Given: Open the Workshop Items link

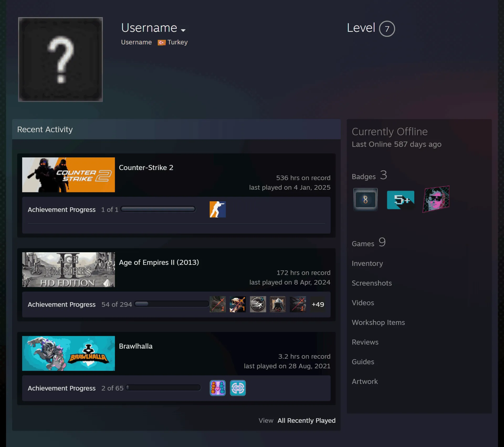Looking at the screenshot, I should (x=378, y=322).
